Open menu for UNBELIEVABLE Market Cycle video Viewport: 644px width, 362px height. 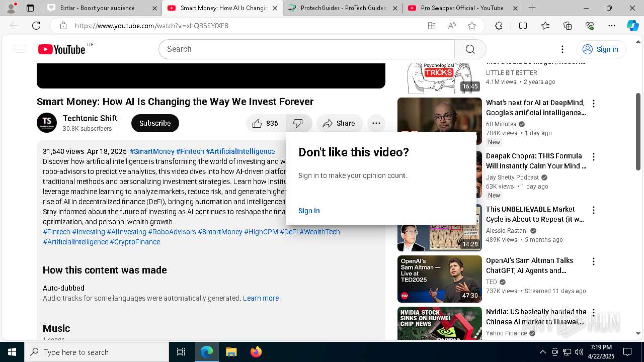594,210
